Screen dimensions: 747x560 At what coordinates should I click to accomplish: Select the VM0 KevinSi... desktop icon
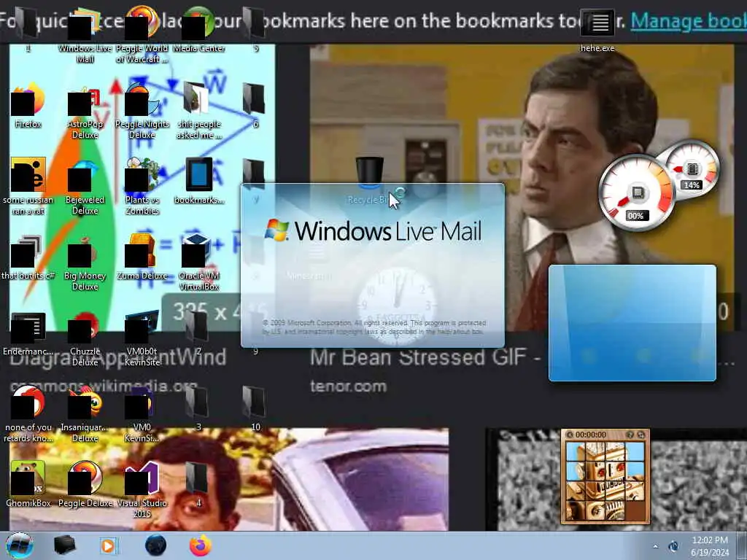pyautogui.click(x=142, y=414)
